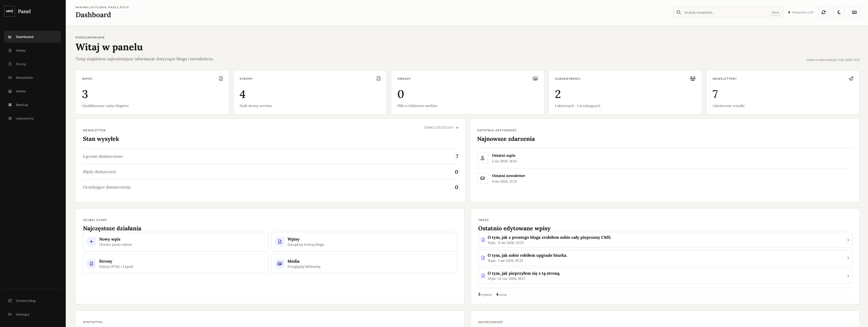This screenshot has height=327, width=868.
Task: Click the plus icon on Nowy wpis
Action: [91, 242]
